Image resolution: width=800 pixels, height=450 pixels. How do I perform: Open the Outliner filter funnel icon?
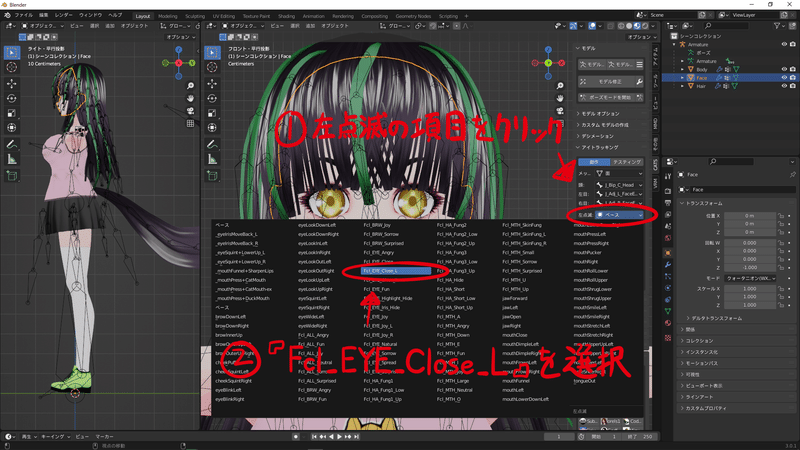coord(777,26)
